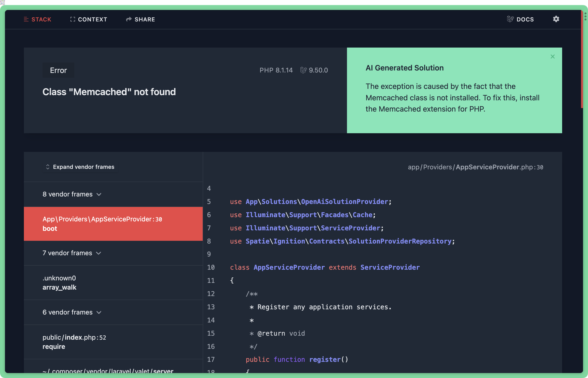This screenshot has height=378, width=588.
Task: Toggle expand vendor frames option
Action: [x=79, y=167]
